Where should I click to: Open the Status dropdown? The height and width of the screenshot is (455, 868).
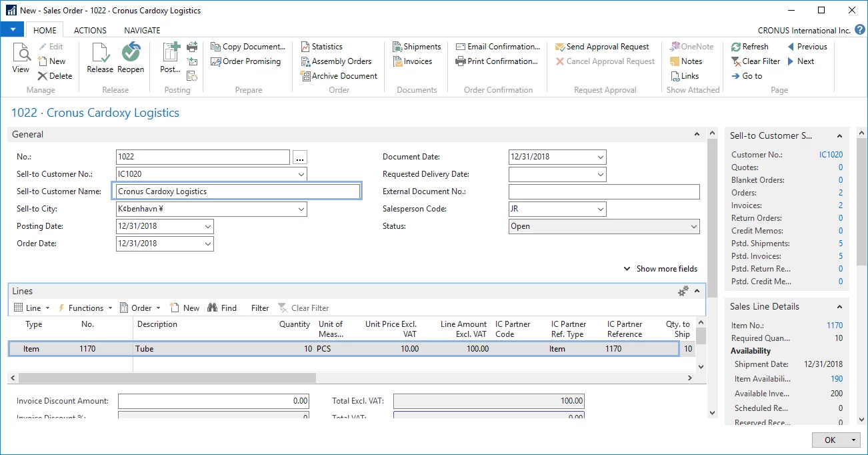(693, 227)
